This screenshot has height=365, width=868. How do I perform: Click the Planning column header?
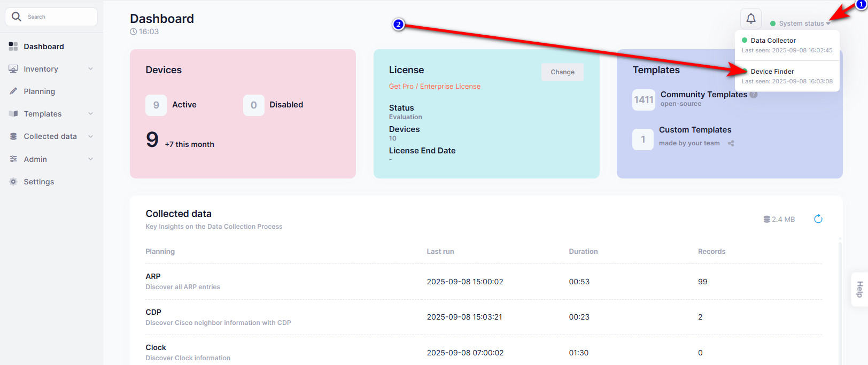pos(160,251)
